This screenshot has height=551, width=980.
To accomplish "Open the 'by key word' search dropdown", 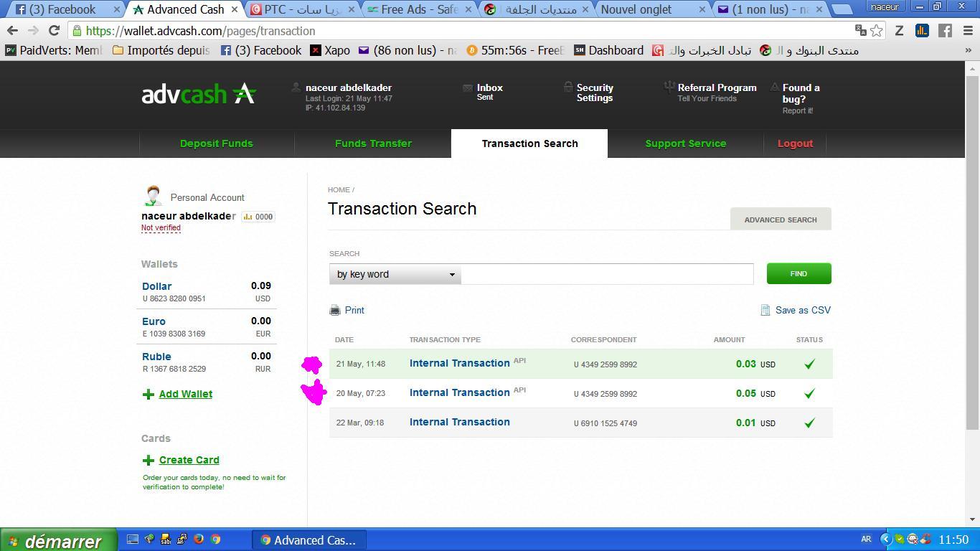I will 395,274.
